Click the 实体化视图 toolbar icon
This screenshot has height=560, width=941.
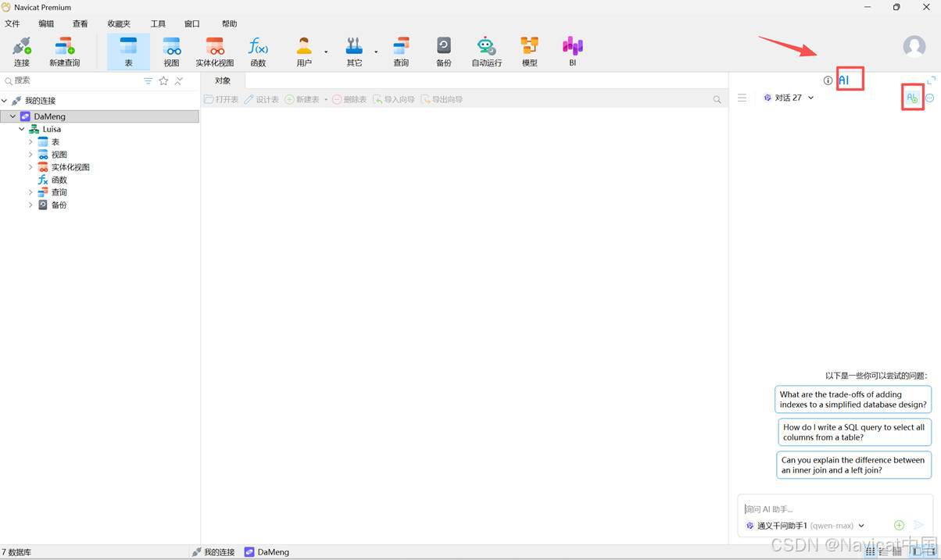click(x=215, y=52)
